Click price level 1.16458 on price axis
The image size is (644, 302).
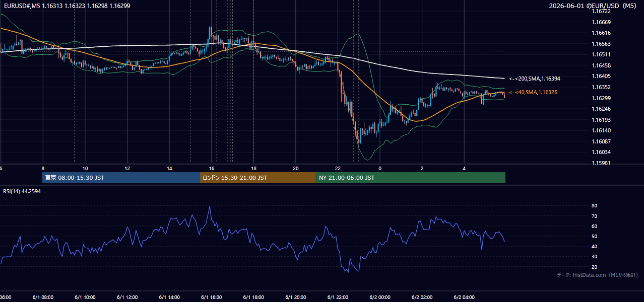(602, 65)
